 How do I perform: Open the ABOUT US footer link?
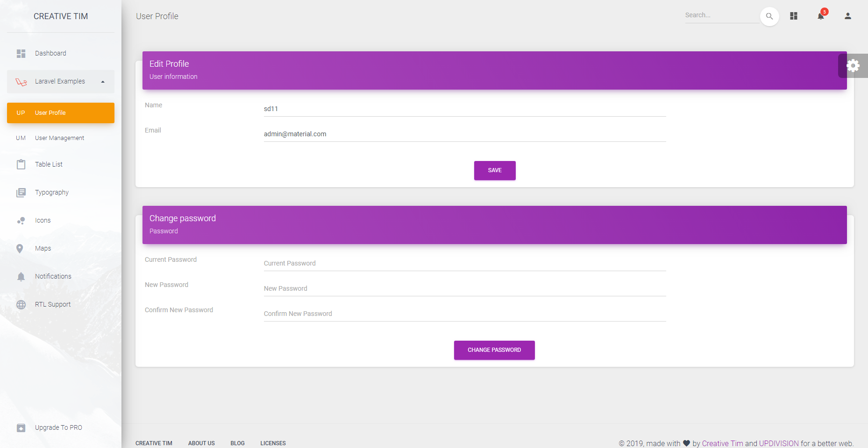point(201,443)
